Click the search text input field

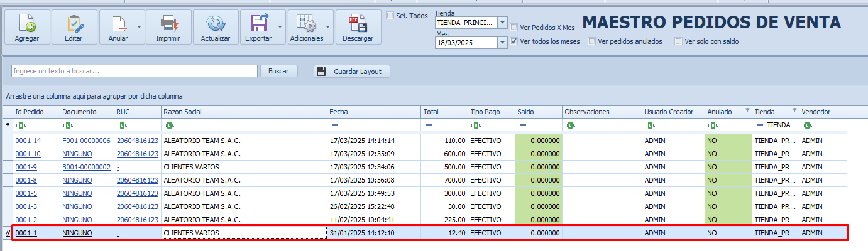135,71
